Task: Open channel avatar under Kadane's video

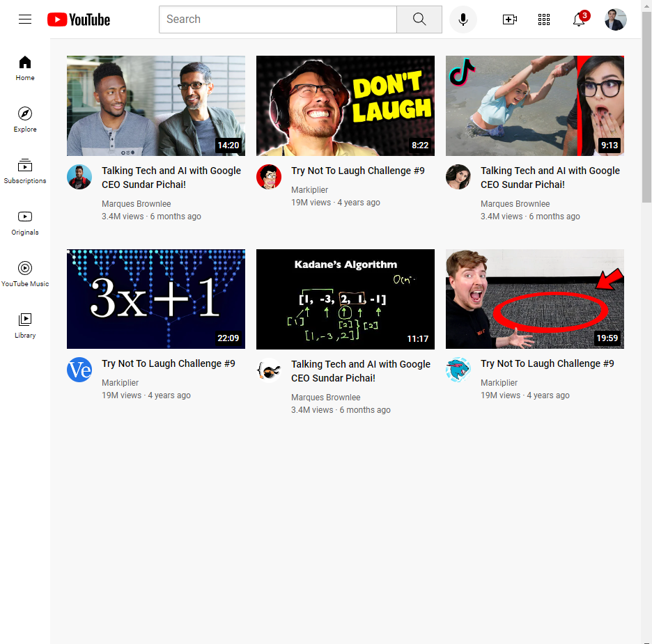Action: point(269,370)
